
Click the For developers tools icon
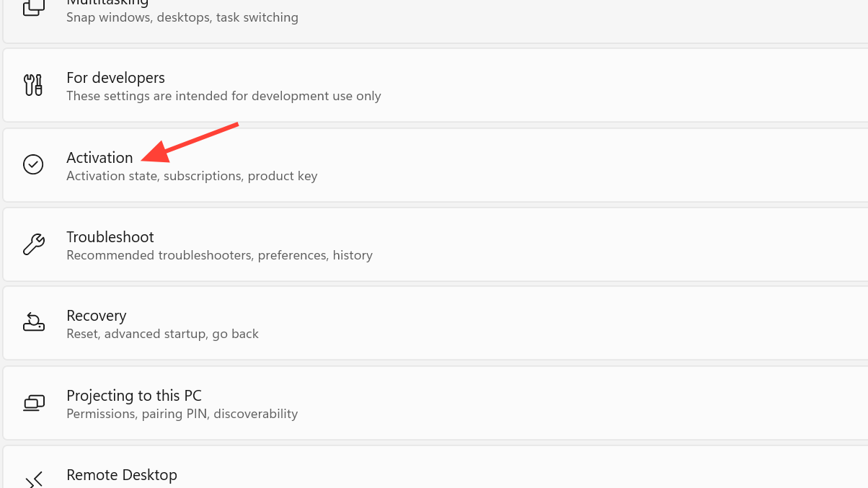point(33,85)
